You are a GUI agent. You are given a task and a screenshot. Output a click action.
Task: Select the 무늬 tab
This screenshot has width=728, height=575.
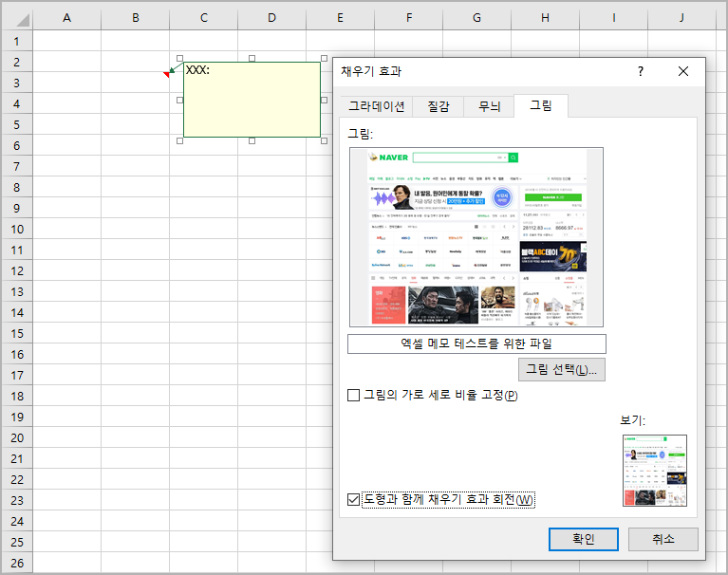click(x=489, y=106)
